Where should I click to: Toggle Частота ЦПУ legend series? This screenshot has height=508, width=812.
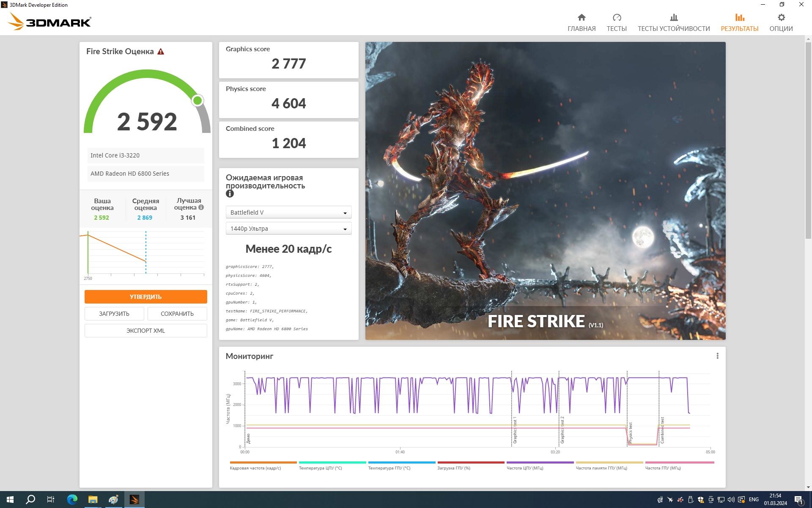click(x=540, y=466)
